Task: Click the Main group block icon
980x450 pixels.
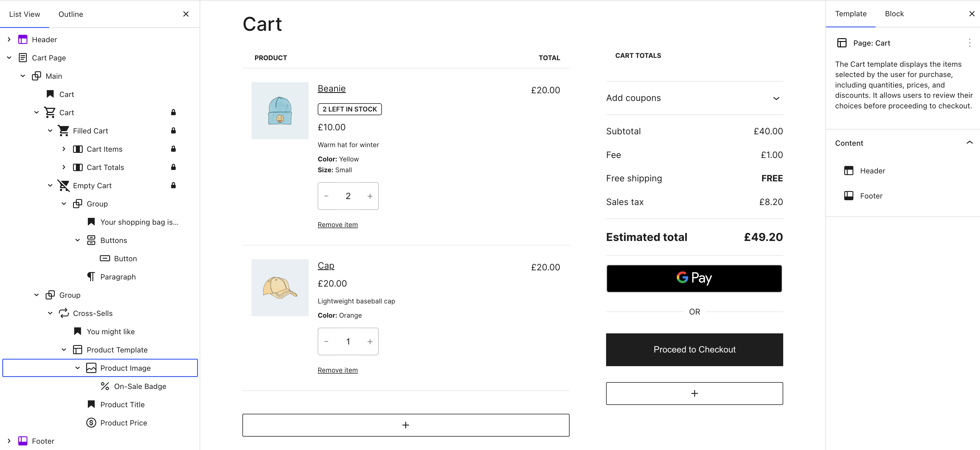Action: (x=37, y=76)
